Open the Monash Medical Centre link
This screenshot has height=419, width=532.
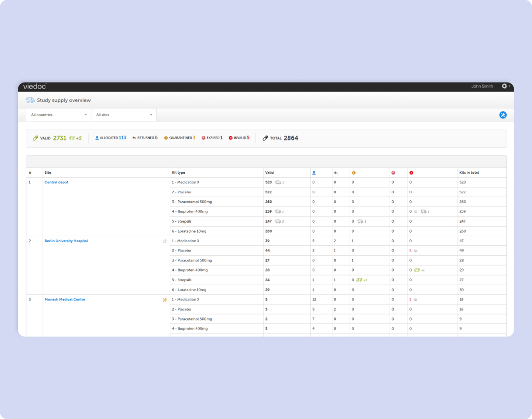[65, 300]
